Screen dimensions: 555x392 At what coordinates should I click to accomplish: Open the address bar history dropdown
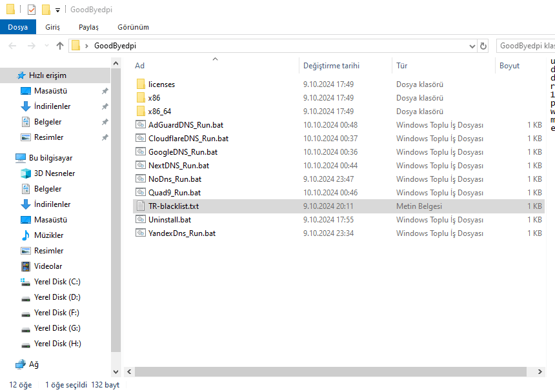pos(472,46)
